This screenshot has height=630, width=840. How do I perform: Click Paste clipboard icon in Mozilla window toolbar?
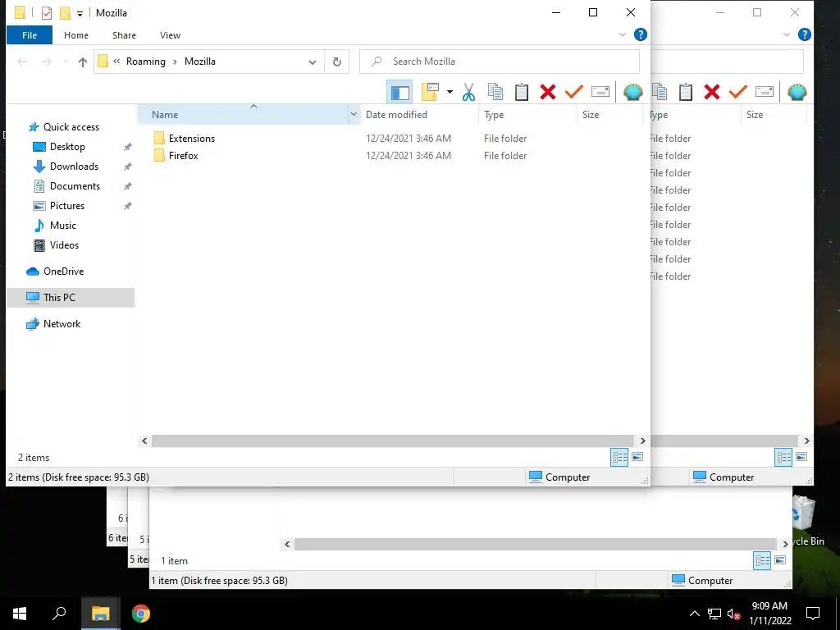pos(521,92)
